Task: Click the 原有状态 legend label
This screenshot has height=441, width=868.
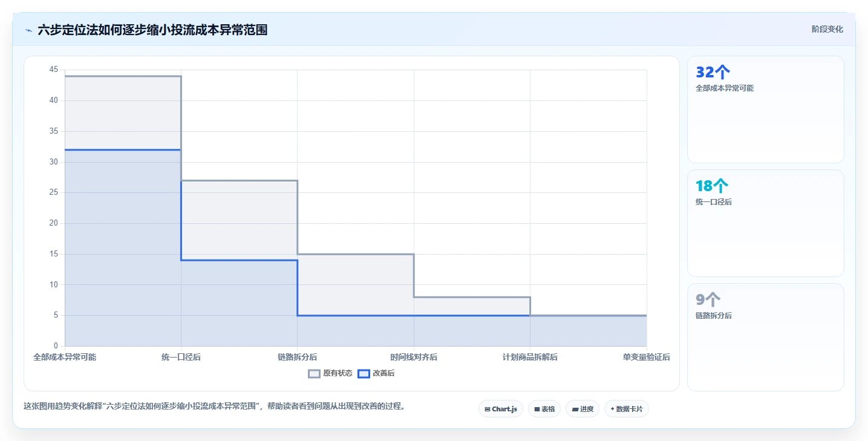Action: (338, 374)
